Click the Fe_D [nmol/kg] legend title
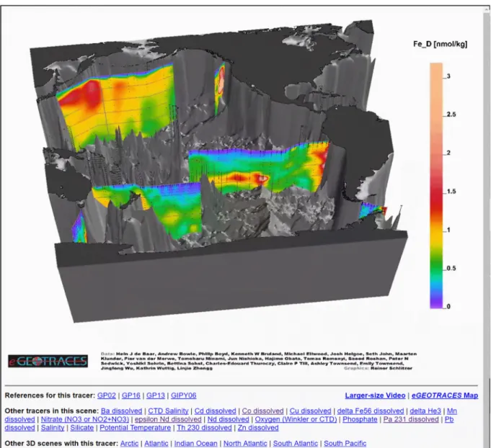 click(x=440, y=44)
